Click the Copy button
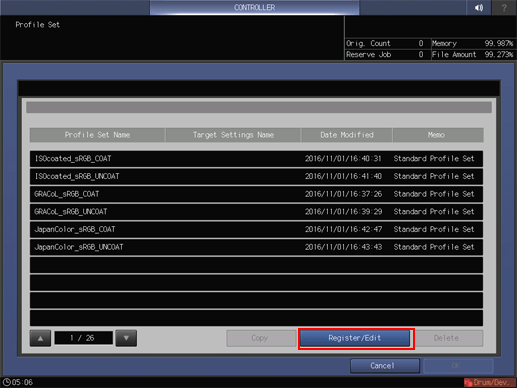The image size is (517, 388). tap(260, 338)
